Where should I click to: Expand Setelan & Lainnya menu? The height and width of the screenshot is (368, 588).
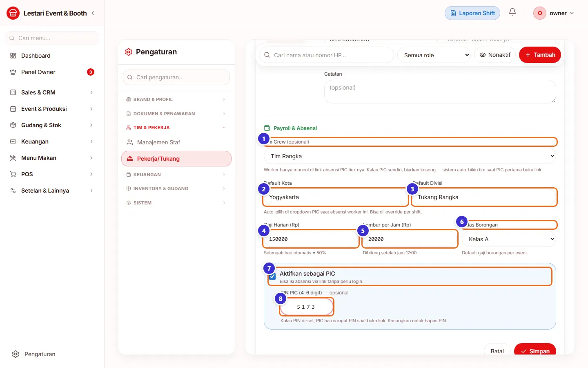(52, 191)
